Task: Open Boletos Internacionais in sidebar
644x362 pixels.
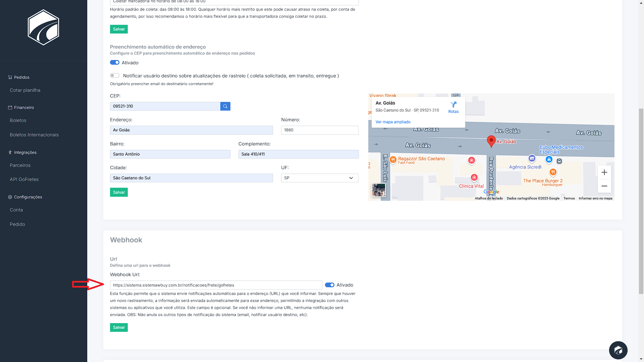Action: pyautogui.click(x=34, y=135)
